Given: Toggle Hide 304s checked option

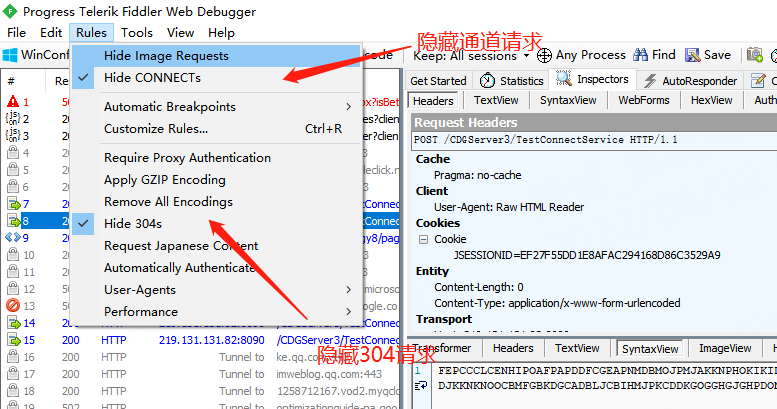Looking at the screenshot, I should 216,224.
